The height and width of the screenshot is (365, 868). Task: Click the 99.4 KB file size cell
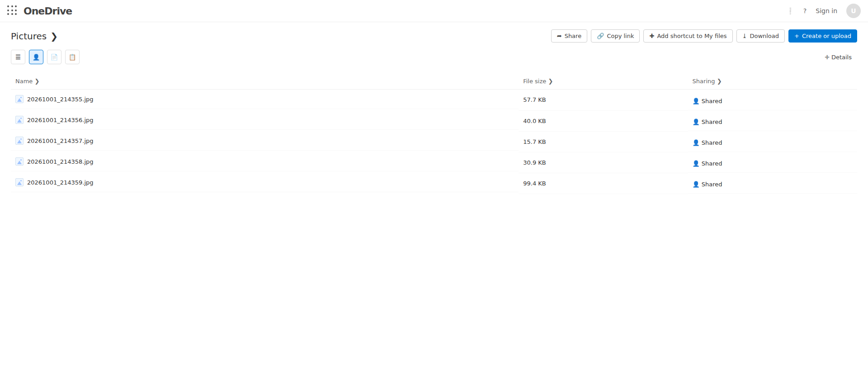tap(534, 183)
